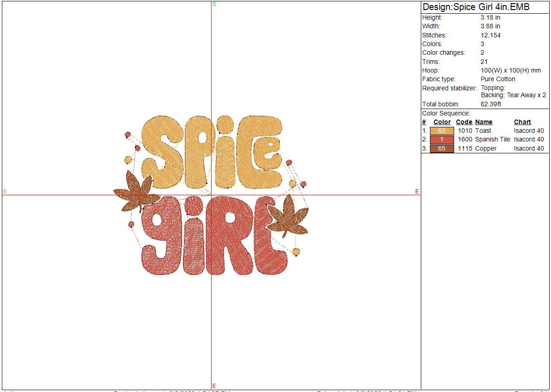
Task: Click the Code column header
Action: [464, 122]
